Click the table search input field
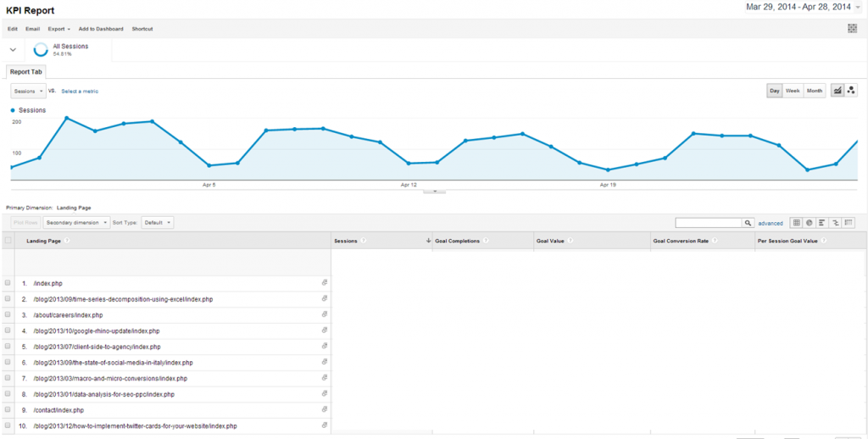Viewport: 868px width, 439px height. (x=709, y=223)
